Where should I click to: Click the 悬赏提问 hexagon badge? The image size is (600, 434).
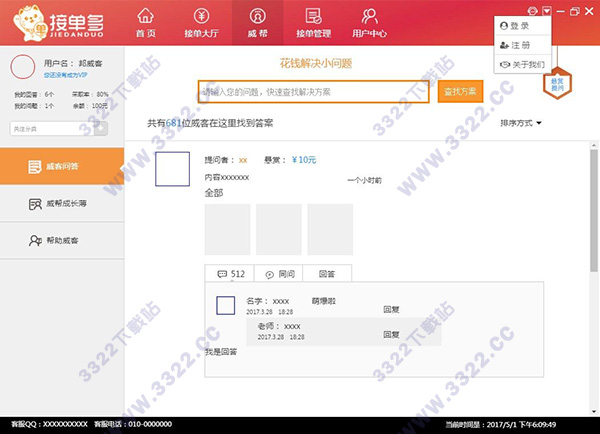coord(557,84)
